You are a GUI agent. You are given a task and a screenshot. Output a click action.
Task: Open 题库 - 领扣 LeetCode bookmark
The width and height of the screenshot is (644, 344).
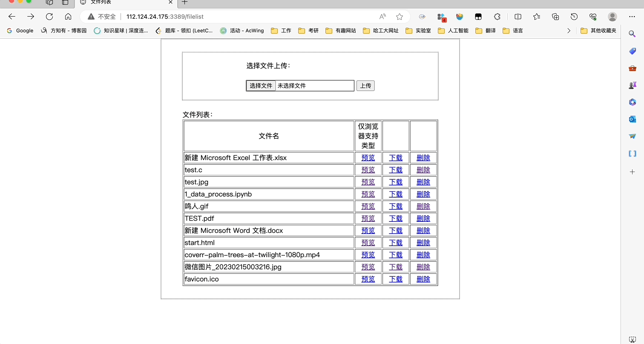click(x=184, y=31)
